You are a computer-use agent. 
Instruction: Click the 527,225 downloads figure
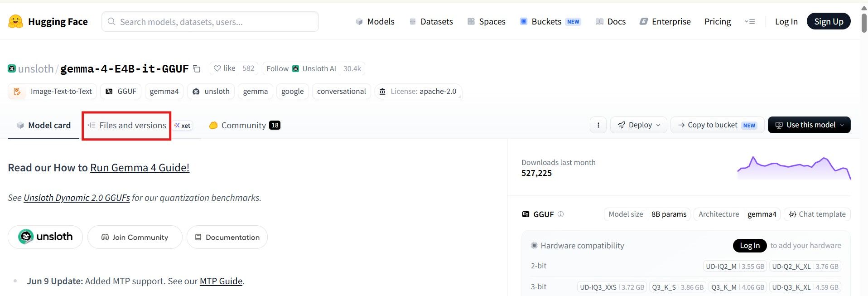[x=536, y=173]
